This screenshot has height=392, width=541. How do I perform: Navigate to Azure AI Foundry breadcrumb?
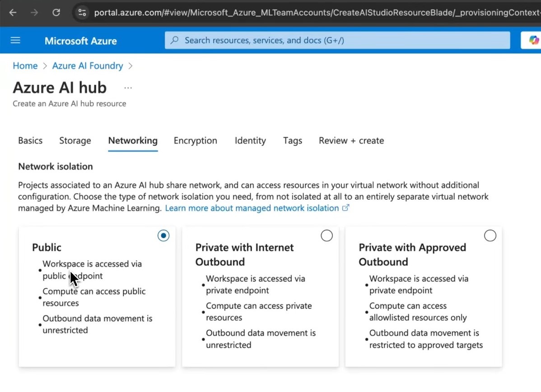click(x=88, y=66)
